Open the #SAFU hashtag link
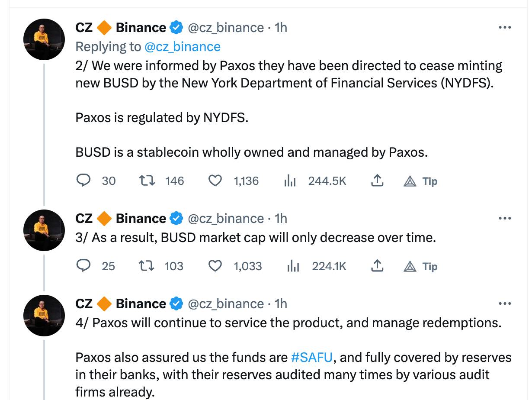This screenshot has height=400, width=532. click(311, 358)
